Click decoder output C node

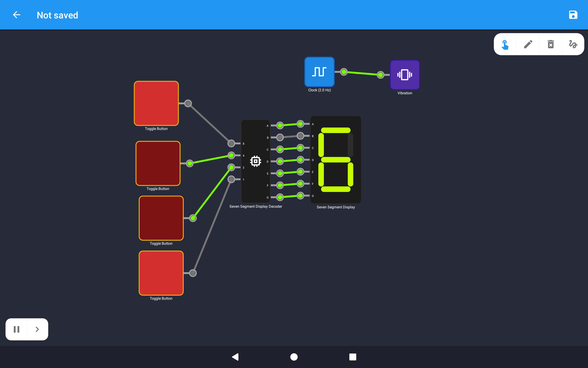[x=280, y=149]
